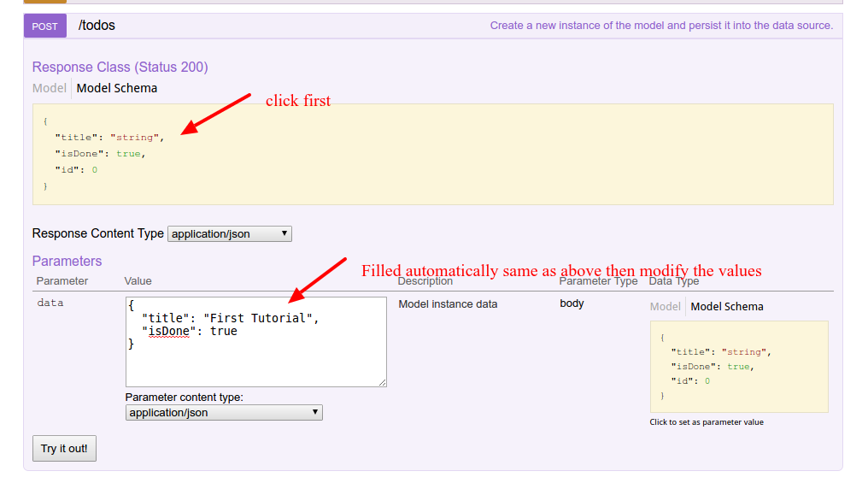Open the Response Content Type dropdown

[x=230, y=233]
